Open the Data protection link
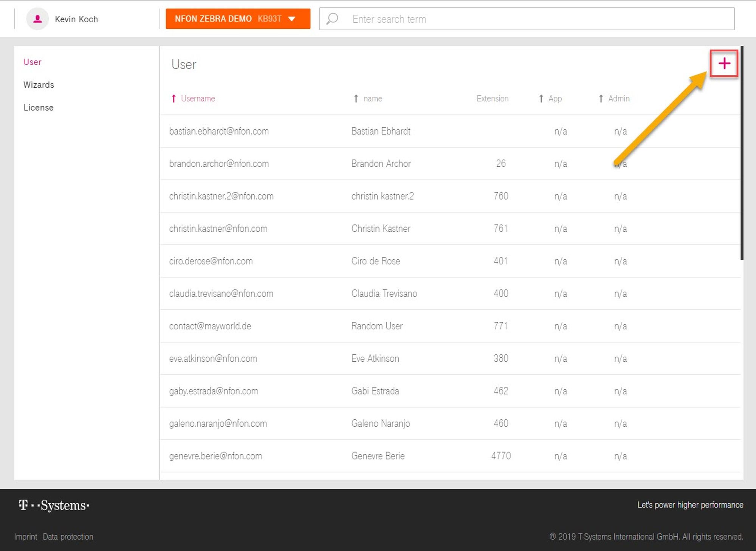 pyautogui.click(x=68, y=537)
